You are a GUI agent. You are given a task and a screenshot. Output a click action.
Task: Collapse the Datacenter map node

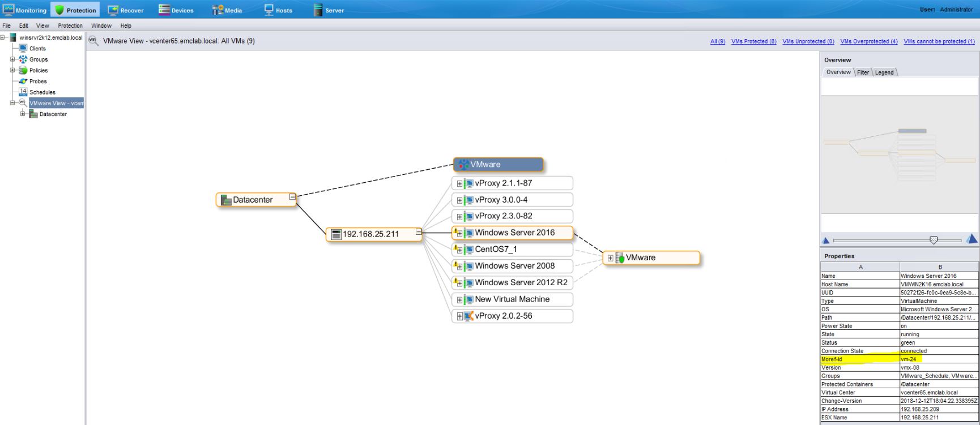(x=292, y=197)
